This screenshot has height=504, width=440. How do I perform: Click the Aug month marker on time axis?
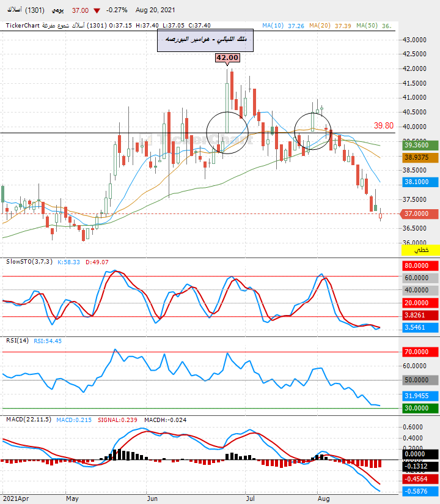tap(324, 498)
